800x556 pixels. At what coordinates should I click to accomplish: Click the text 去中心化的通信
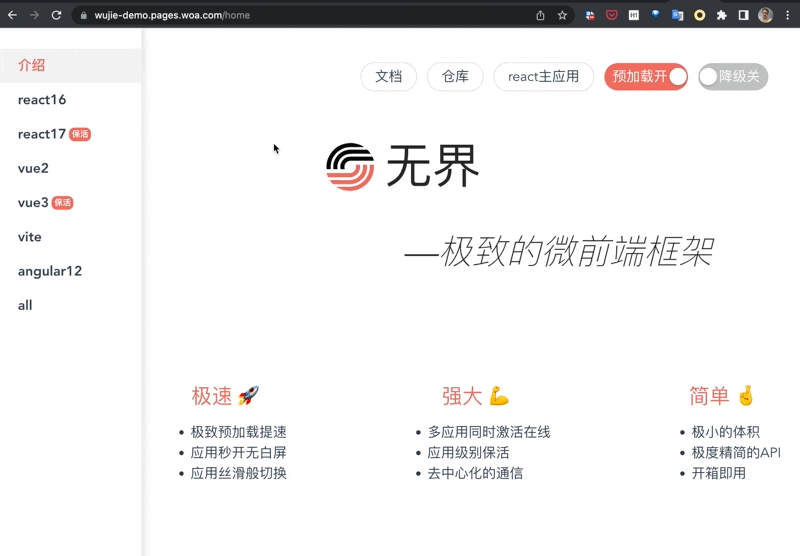pos(475,473)
